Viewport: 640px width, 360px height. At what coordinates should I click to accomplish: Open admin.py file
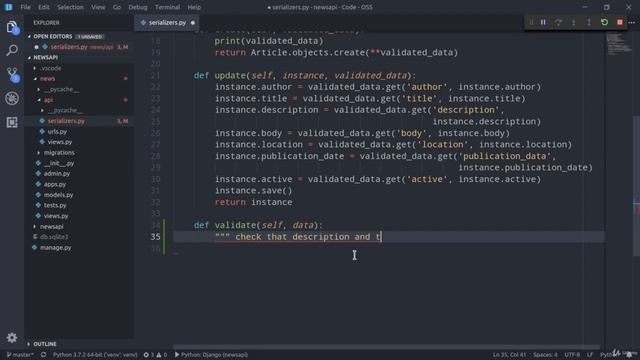[57, 173]
